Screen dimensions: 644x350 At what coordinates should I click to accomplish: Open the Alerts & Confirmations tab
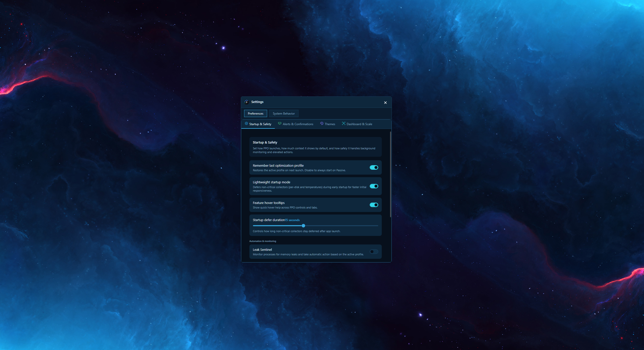point(296,124)
